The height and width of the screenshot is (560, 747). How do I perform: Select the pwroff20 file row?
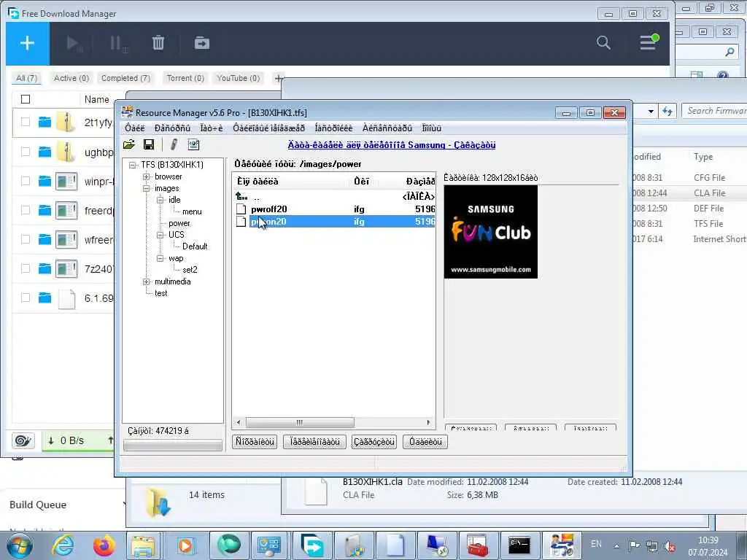[335, 209]
